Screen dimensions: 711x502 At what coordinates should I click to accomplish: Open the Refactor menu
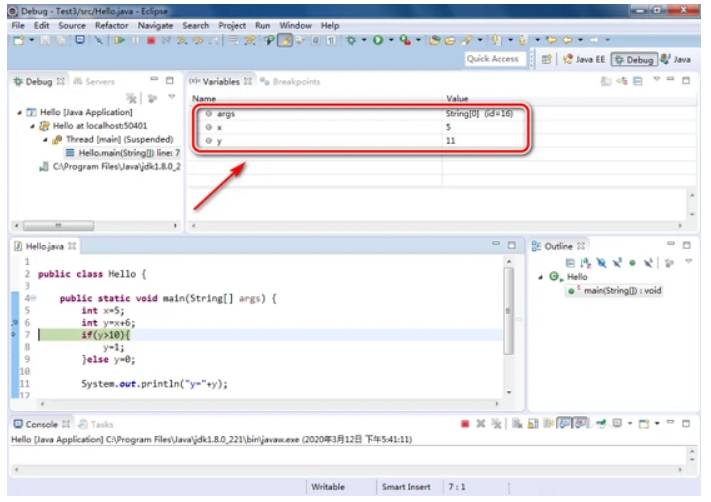tap(111, 24)
